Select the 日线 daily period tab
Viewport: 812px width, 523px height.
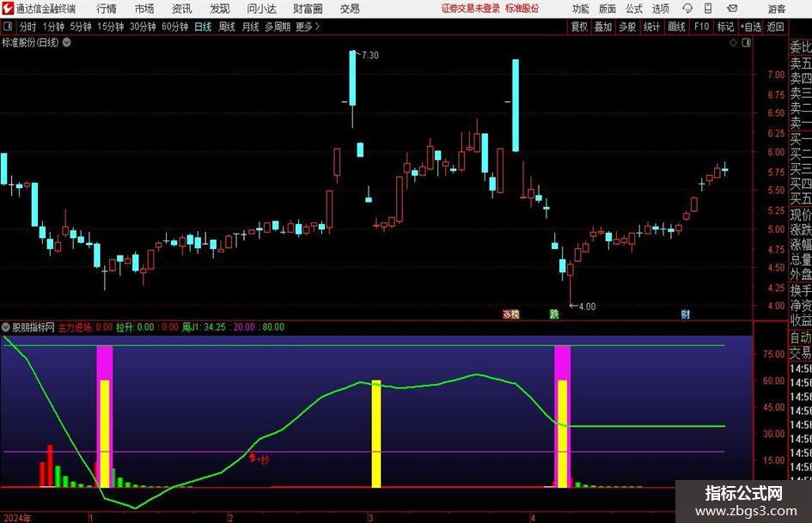(x=203, y=27)
